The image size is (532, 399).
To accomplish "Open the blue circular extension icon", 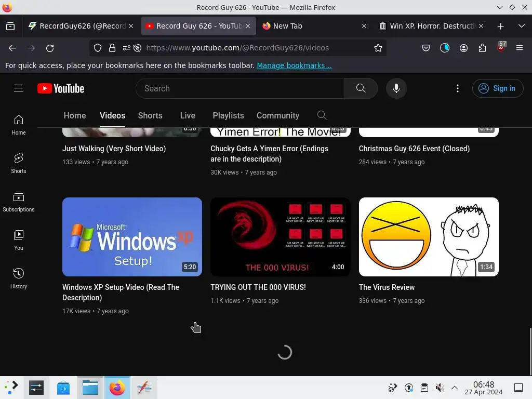I will [445, 48].
